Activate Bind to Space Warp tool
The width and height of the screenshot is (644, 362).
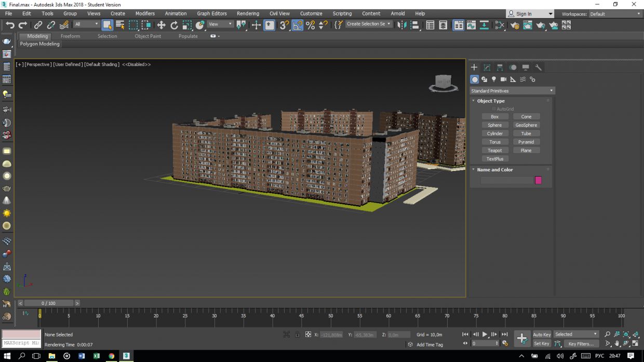(x=64, y=25)
